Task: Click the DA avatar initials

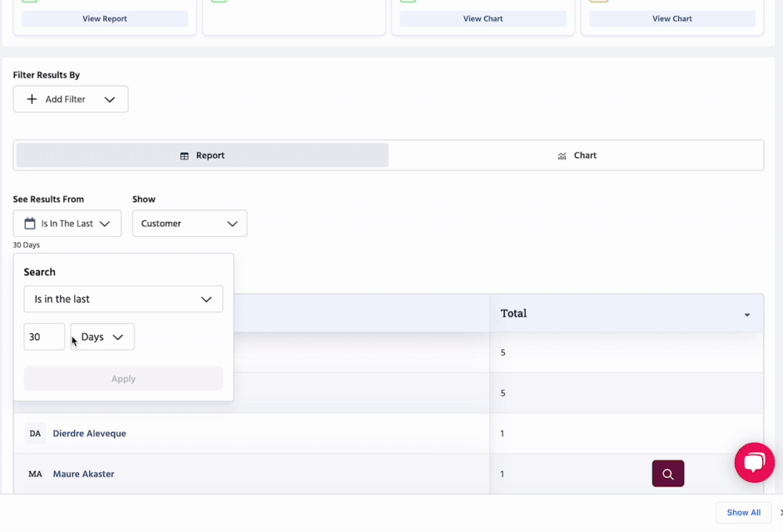Action: (35, 433)
